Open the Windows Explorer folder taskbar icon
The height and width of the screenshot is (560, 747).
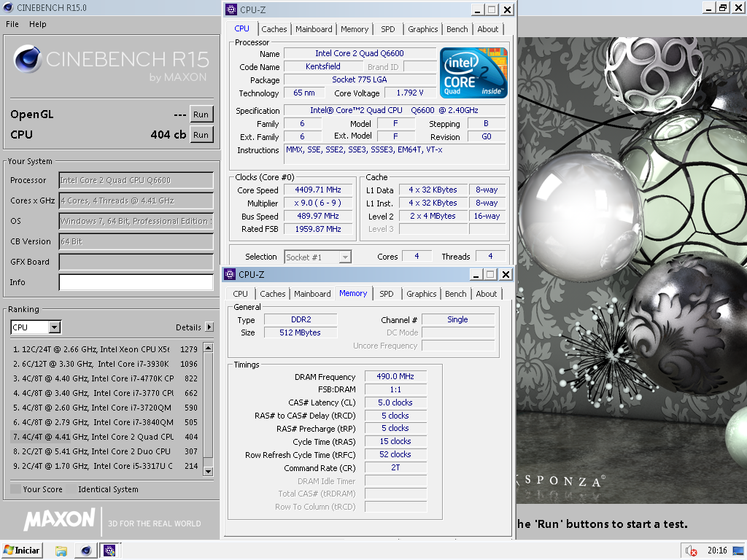tap(61, 551)
